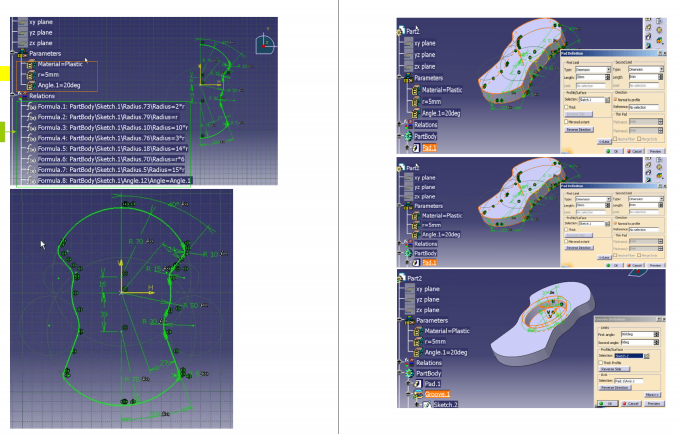Click profile Selection field in top Pad dialog
Viewport: 679px width, 434px height.
point(591,100)
